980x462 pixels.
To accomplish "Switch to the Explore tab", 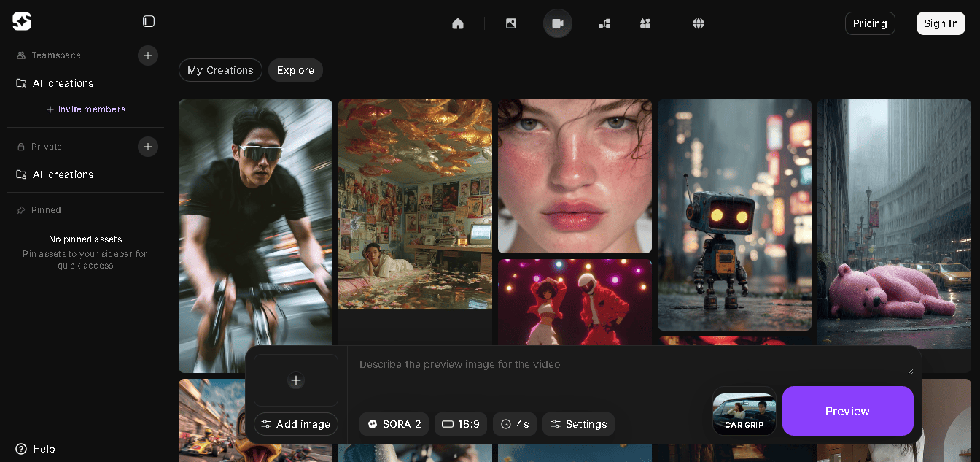I will (x=295, y=70).
